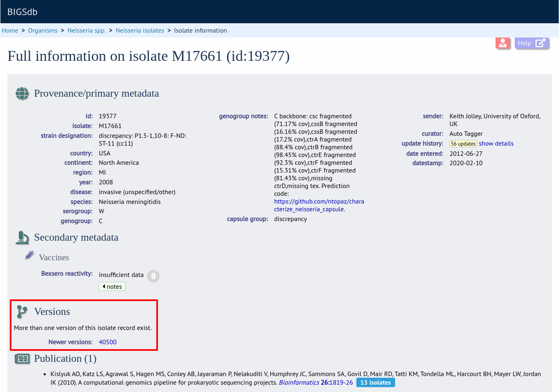Click the 13 isolates button
Screen dimensions: 560x392
pyautogui.click(x=376, y=383)
